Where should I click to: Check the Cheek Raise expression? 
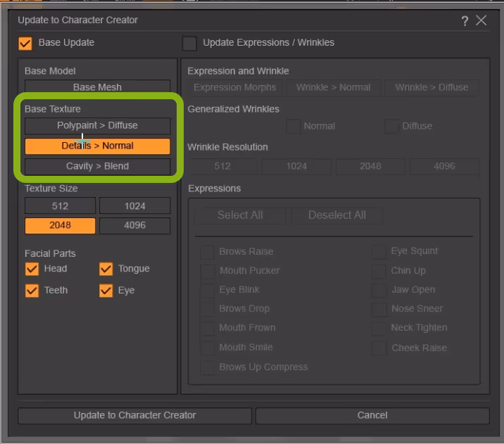tap(379, 348)
